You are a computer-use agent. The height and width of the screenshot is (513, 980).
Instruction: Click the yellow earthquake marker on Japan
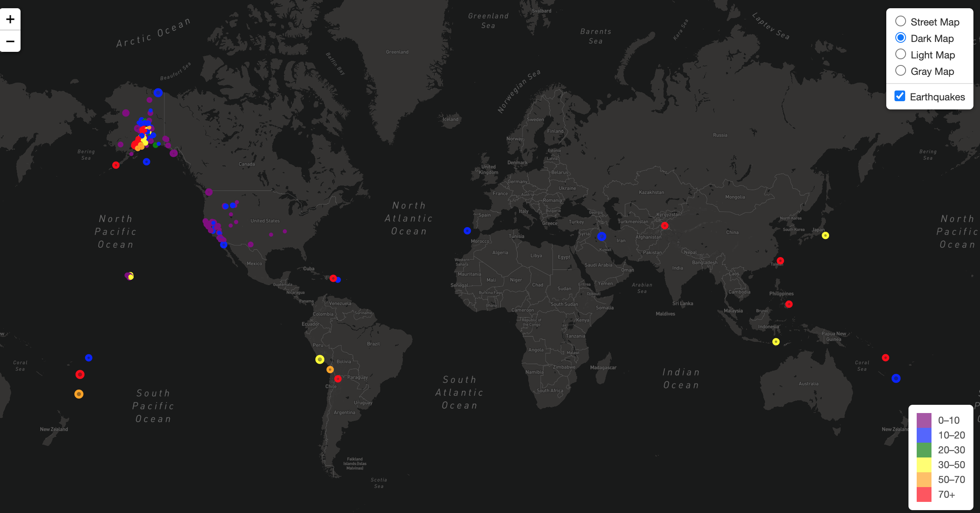pyautogui.click(x=825, y=236)
